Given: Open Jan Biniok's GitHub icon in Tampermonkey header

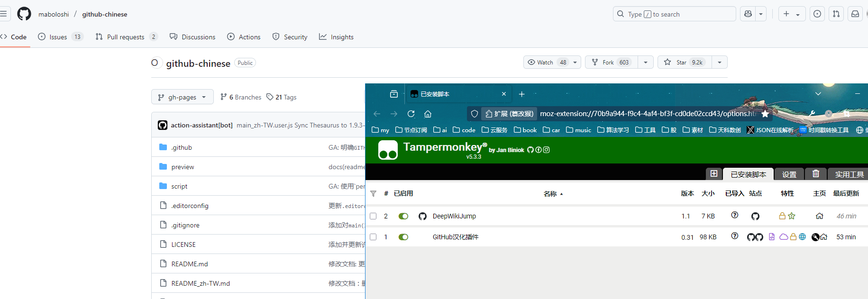Looking at the screenshot, I should click(530, 150).
